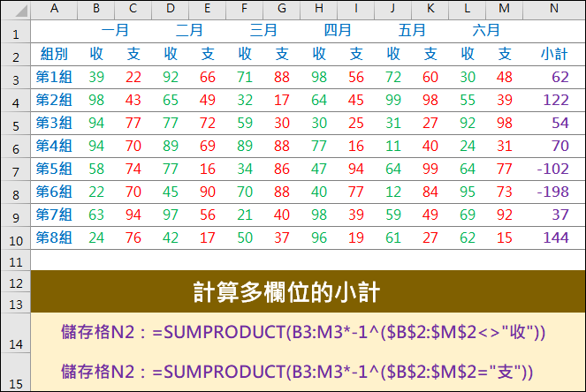Click the 六月 month heading cell
This screenshot has height=392, width=586.
(x=486, y=31)
